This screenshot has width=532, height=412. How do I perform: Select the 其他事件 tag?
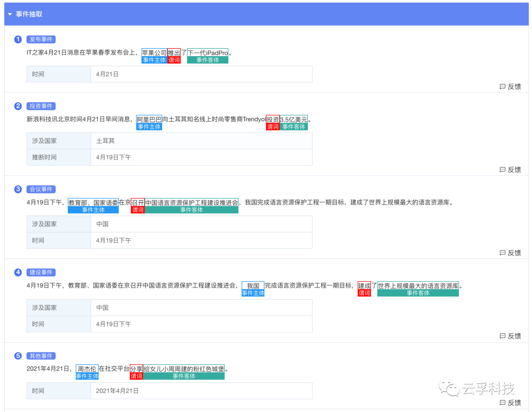(41, 356)
